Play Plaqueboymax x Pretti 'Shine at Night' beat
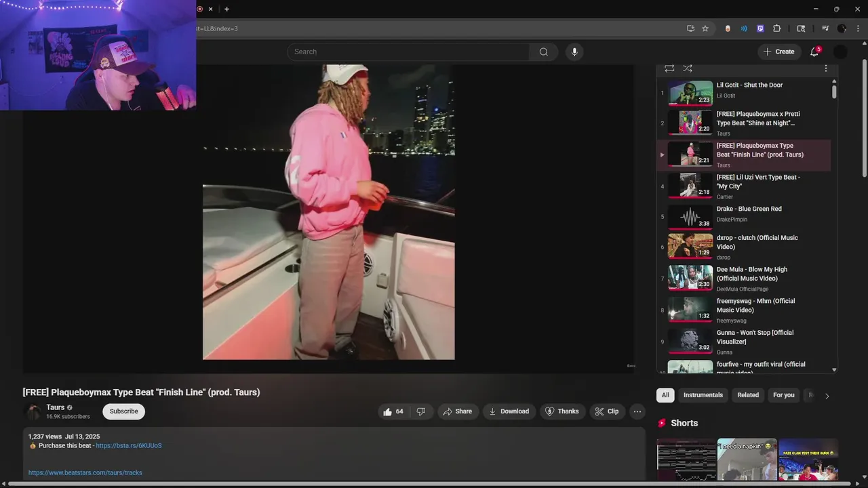The height and width of the screenshot is (488, 868). tap(743, 123)
